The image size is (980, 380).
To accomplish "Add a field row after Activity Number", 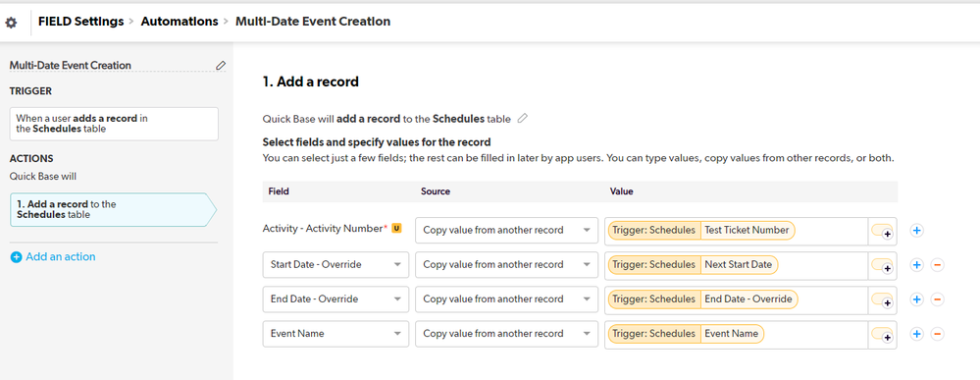I will pyautogui.click(x=917, y=231).
